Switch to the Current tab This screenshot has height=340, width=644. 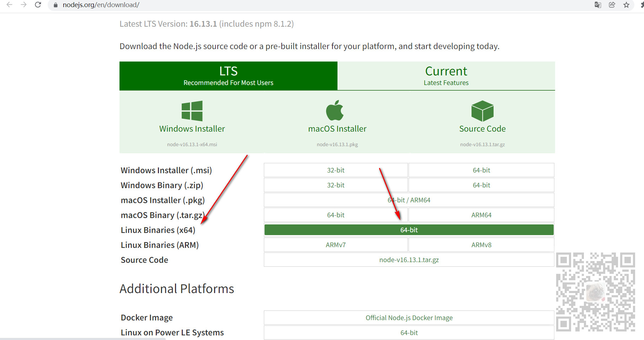(446, 76)
